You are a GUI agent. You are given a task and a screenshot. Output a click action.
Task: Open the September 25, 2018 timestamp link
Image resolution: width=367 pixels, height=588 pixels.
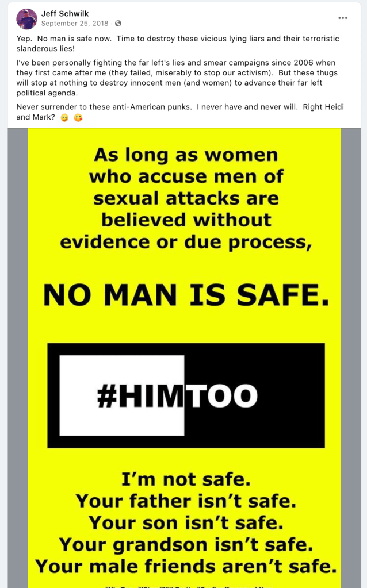tap(75, 23)
